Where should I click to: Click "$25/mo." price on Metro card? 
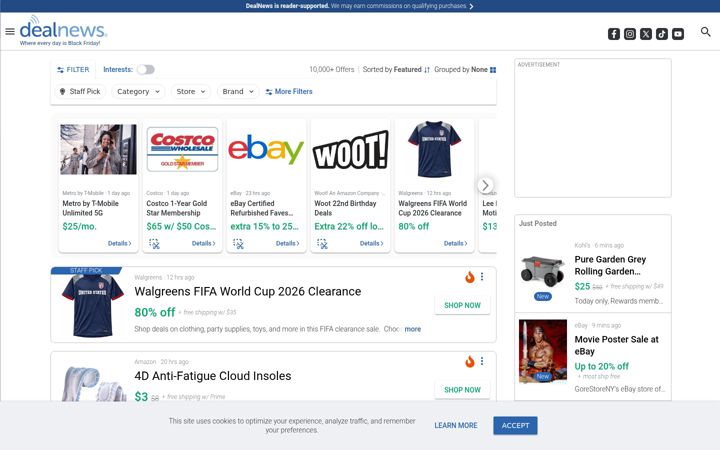tap(79, 226)
